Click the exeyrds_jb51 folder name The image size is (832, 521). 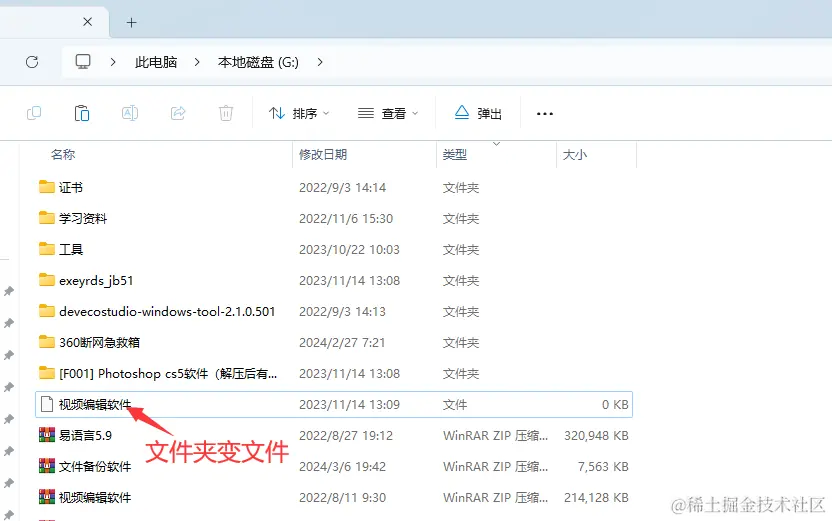click(x=96, y=281)
